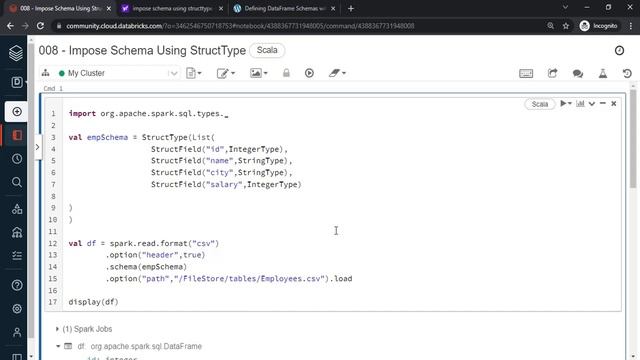The height and width of the screenshot is (360, 640).
Task: Click the Create plus icon in sidebar
Action: click(17, 111)
